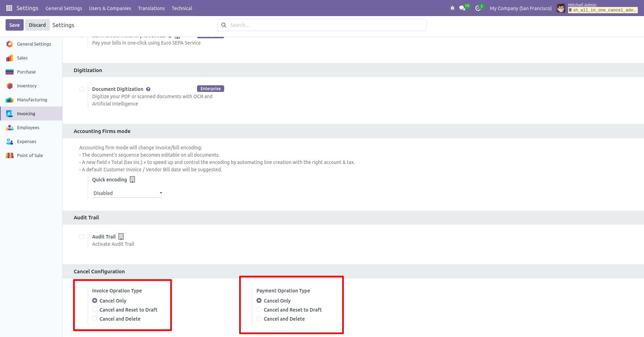
Task: Click the Mitchell Admin avatar
Action: click(x=561, y=8)
